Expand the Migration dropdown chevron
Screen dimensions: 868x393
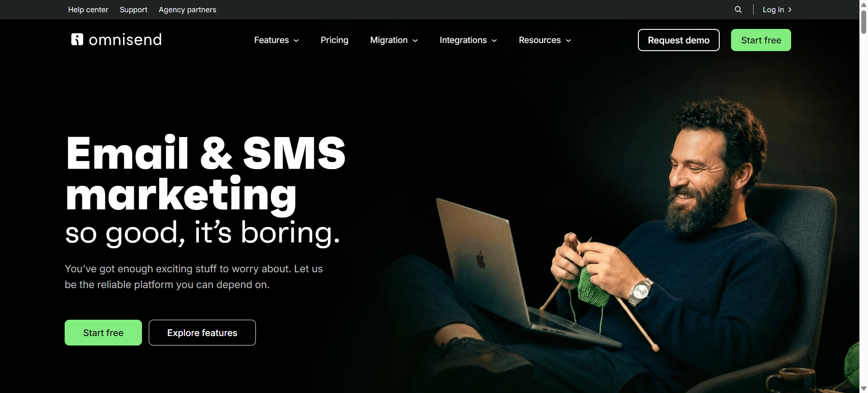coord(415,41)
